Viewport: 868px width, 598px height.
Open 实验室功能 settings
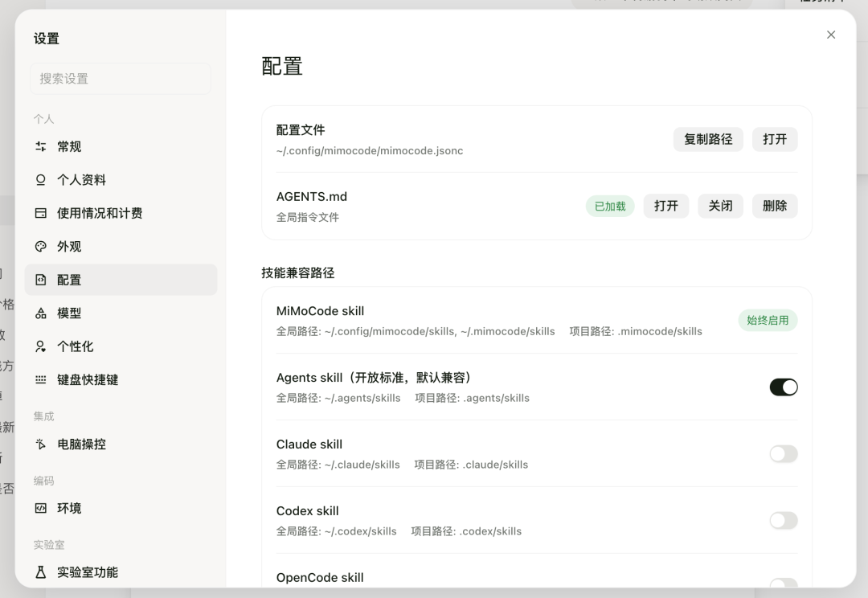click(121, 572)
